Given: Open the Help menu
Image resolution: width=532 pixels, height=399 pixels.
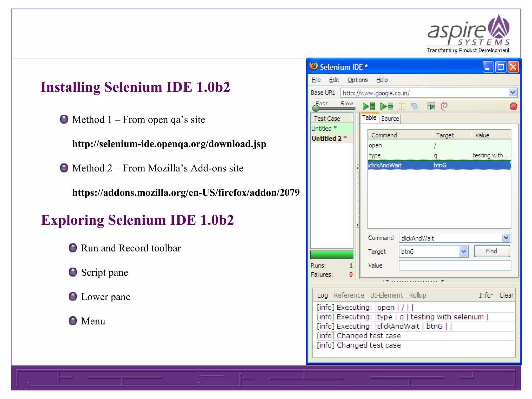Looking at the screenshot, I should tap(382, 80).
